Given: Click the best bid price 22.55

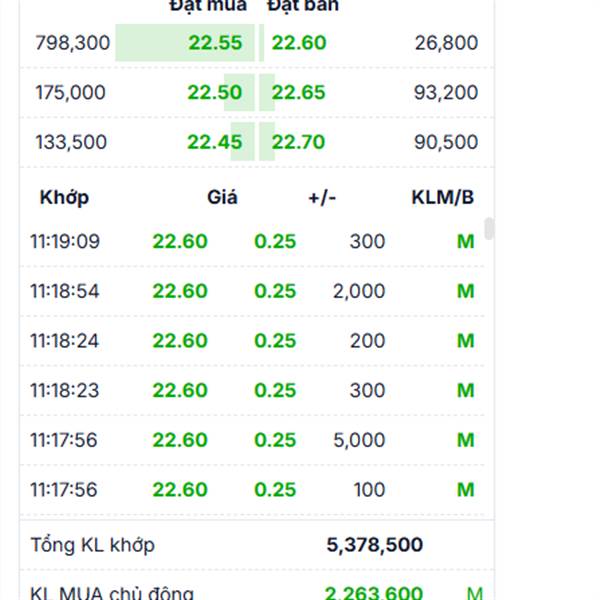Looking at the screenshot, I should pos(215,43).
